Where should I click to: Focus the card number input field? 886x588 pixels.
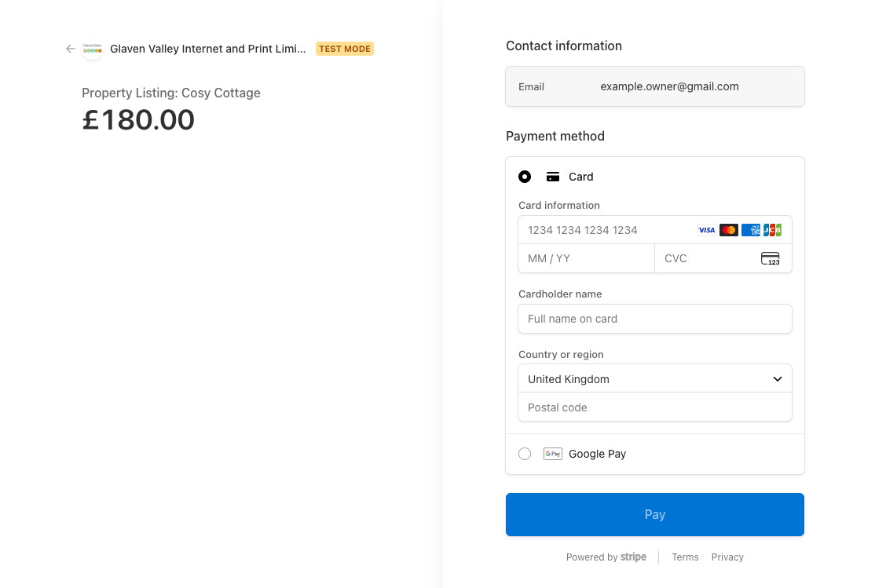[605, 230]
